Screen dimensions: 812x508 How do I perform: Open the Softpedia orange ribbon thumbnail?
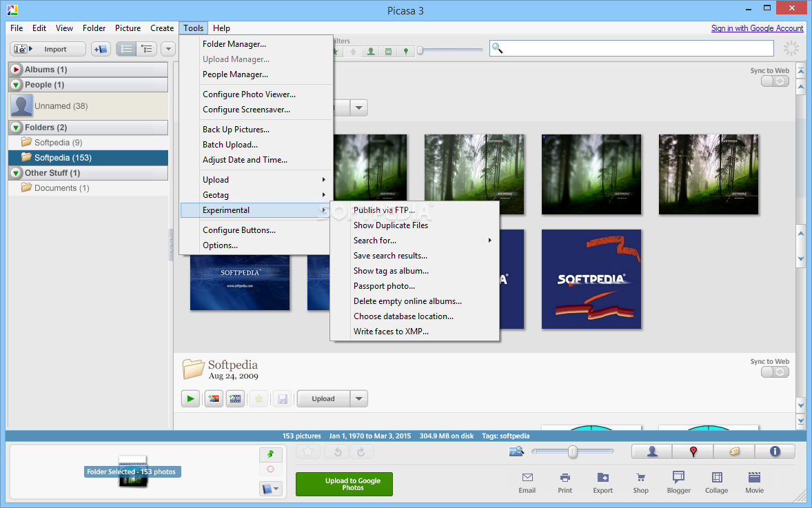click(591, 279)
